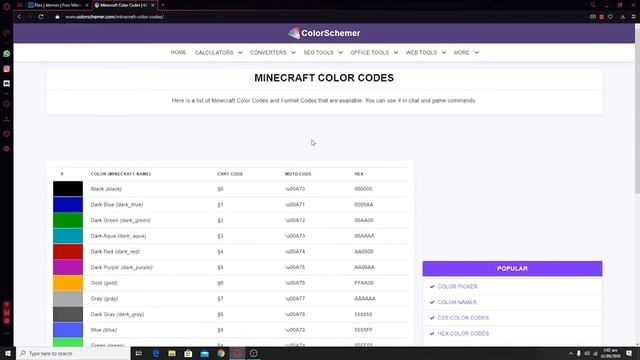Open the Color Picker popular link

457,287
